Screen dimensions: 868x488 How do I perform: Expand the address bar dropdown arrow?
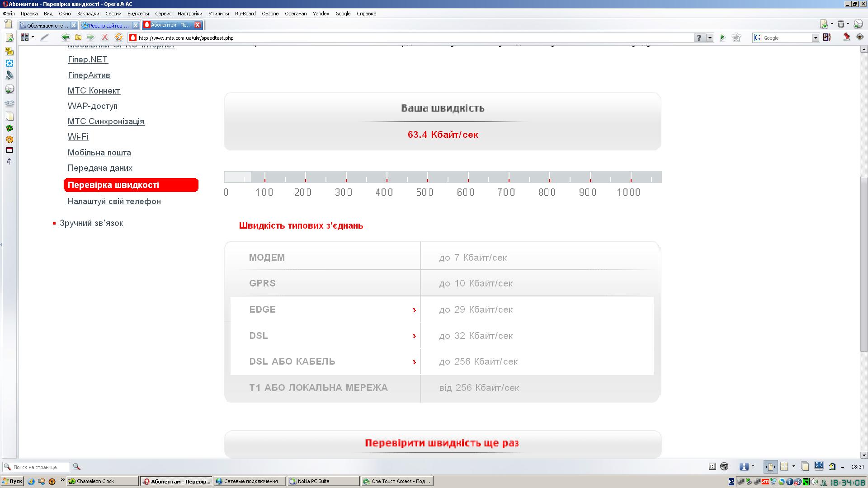coord(710,38)
